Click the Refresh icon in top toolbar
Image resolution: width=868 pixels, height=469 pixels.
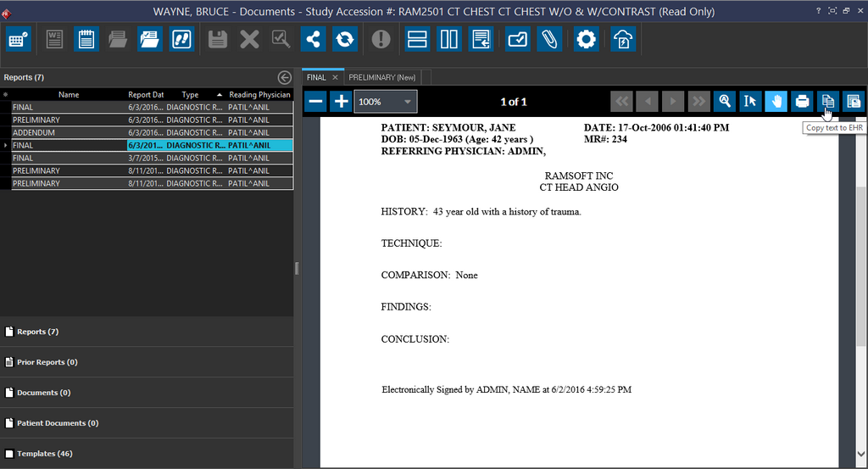click(344, 39)
